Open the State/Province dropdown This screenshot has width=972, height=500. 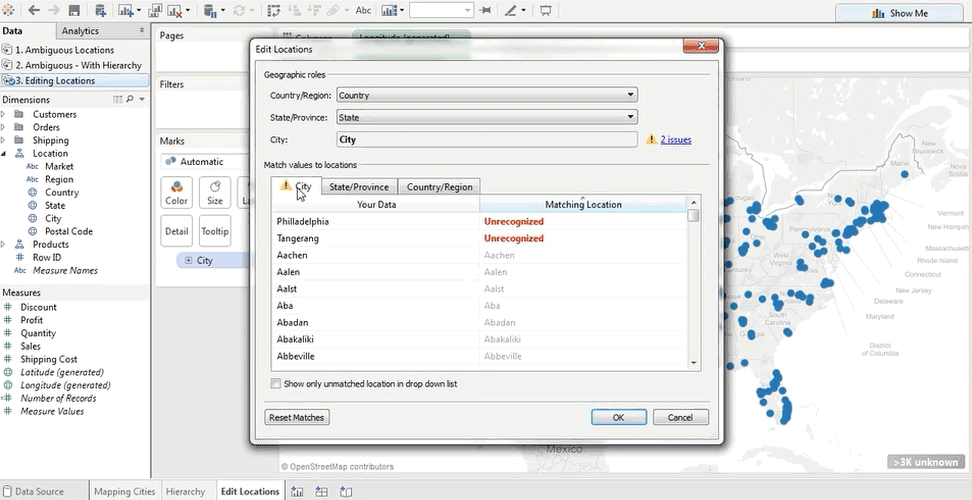pos(486,117)
